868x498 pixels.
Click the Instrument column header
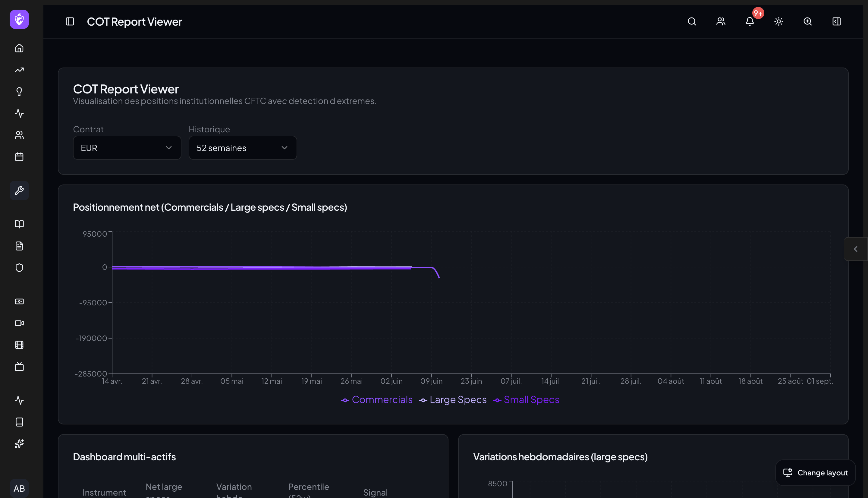(x=104, y=492)
